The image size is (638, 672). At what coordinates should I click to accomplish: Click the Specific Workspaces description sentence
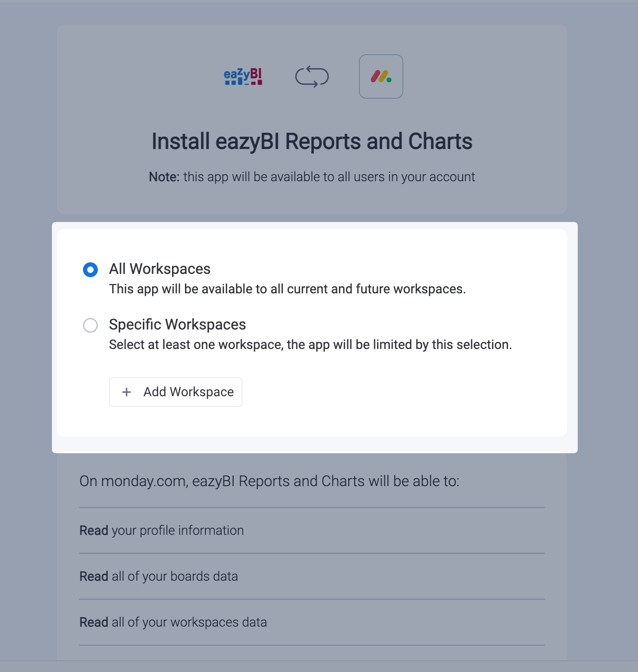coord(311,345)
